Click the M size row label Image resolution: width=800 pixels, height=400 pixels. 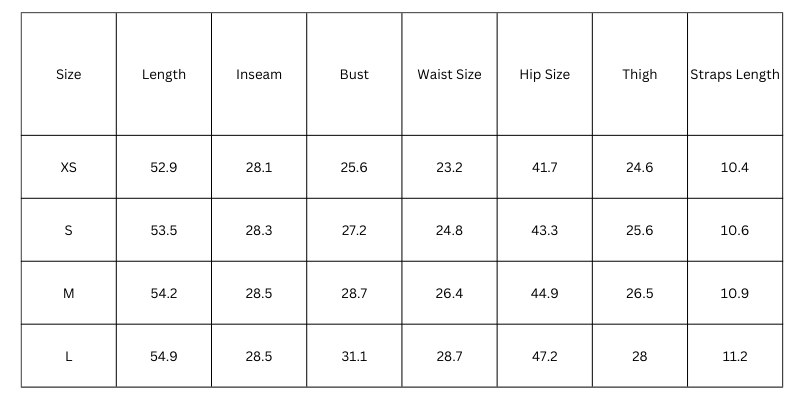click(x=68, y=293)
